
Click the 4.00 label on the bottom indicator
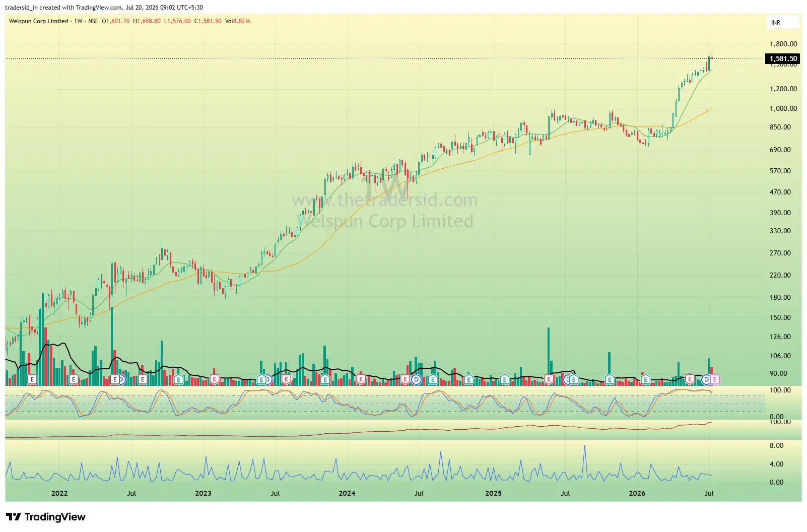[777, 464]
